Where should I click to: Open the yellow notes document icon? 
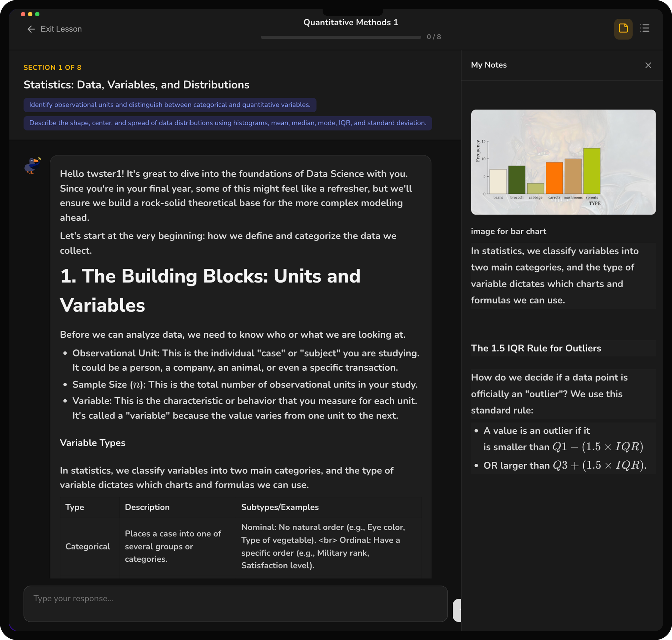point(624,29)
